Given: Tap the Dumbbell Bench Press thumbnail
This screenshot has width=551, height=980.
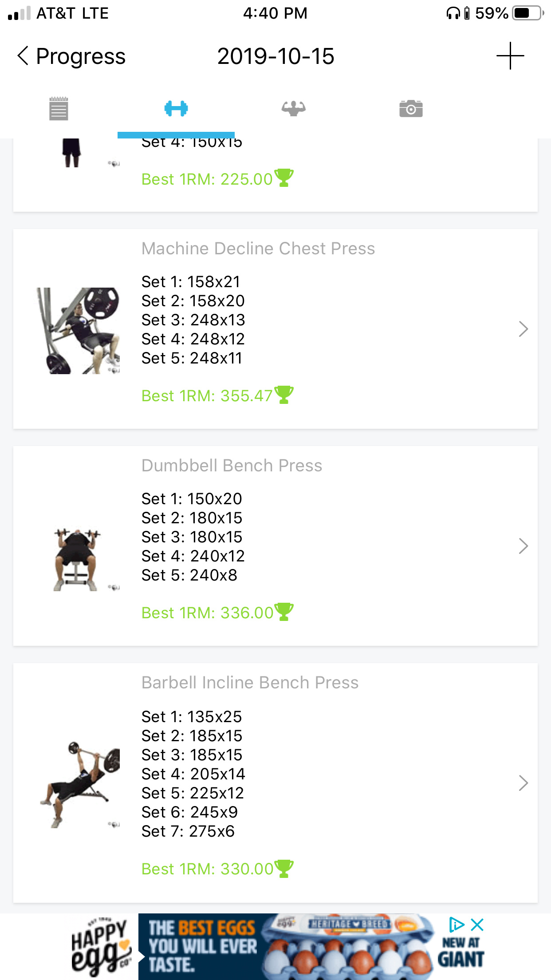Looking at the screenshot, I should click(x=77, y=559).
